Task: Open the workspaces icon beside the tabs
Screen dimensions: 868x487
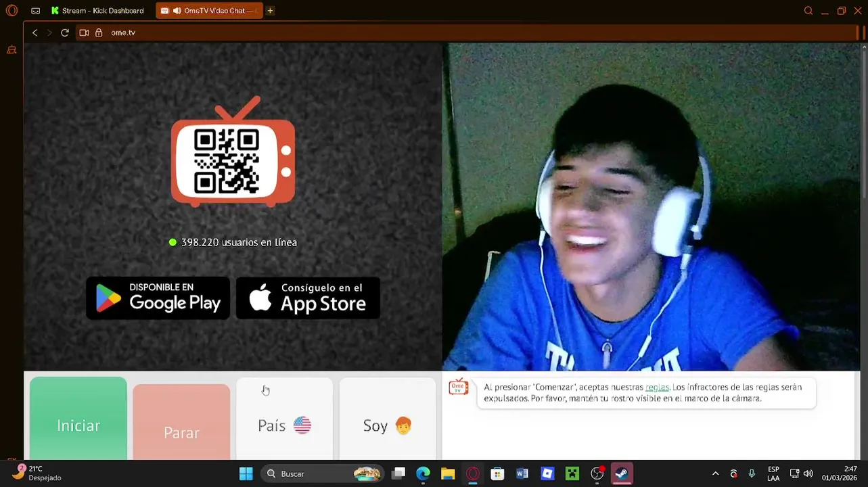Action: click(x=35, y=11)
